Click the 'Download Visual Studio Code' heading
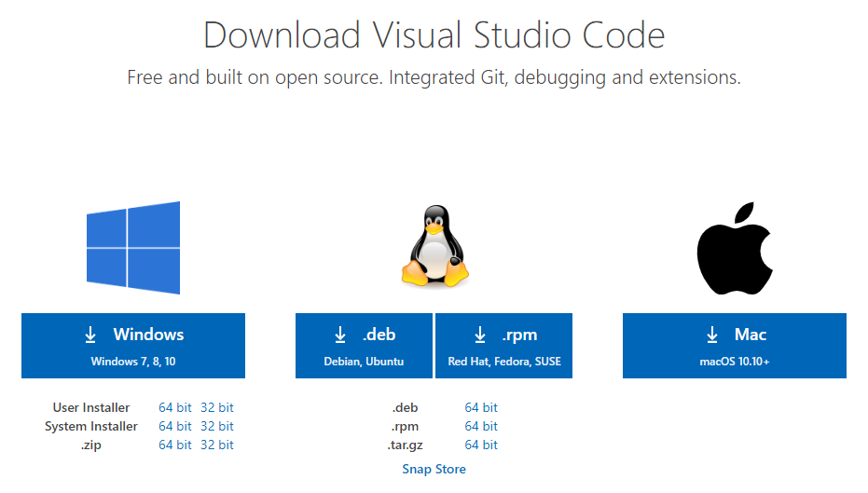The image size is (868, 493). click(x=434, y=35)
